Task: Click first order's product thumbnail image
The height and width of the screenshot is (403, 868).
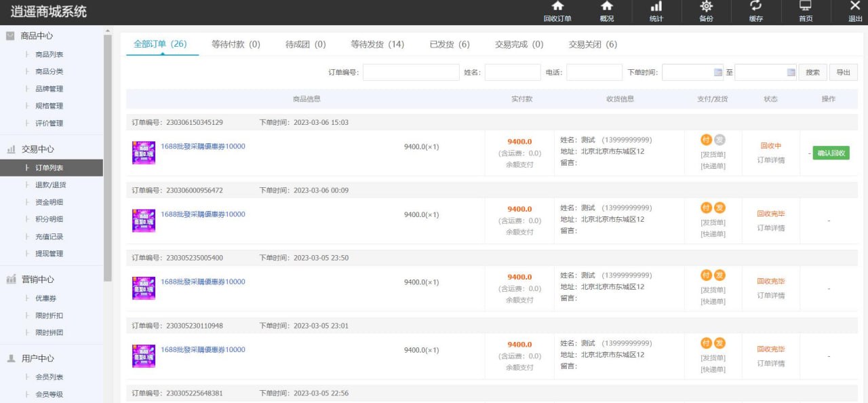Action: point(144,153)
